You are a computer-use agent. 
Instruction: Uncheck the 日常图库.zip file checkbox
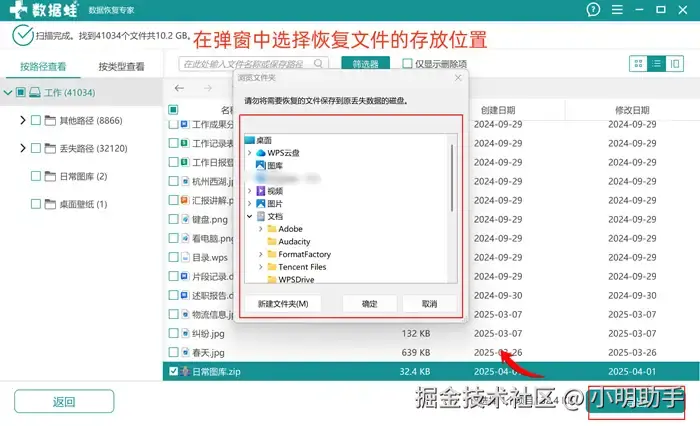(x=173, y=371)
